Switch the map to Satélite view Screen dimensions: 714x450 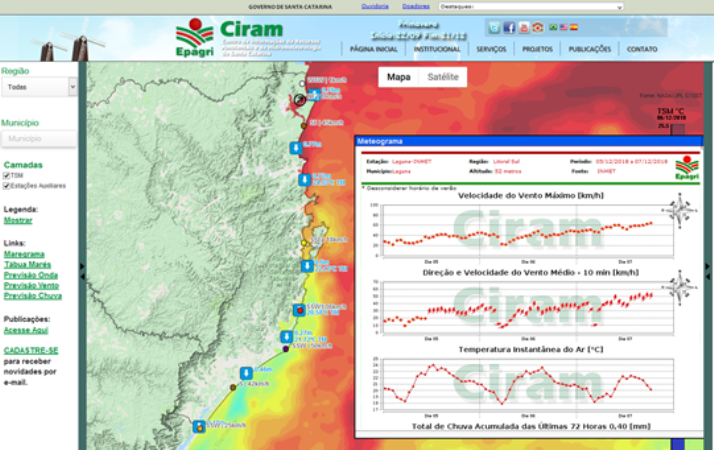pyautogui.click(x=442, y=76)
